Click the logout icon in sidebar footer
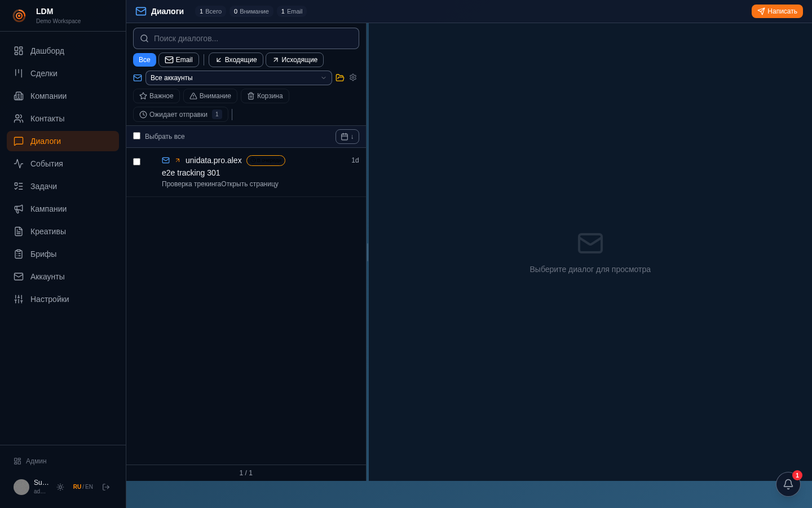This screenshot has width=812, height=508. pos(106,487)
